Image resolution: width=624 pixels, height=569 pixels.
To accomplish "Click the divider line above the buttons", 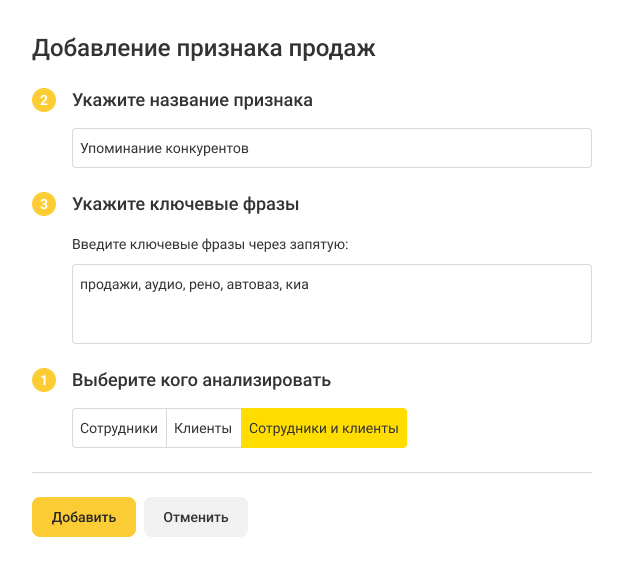I will click(x=312, y=472).
